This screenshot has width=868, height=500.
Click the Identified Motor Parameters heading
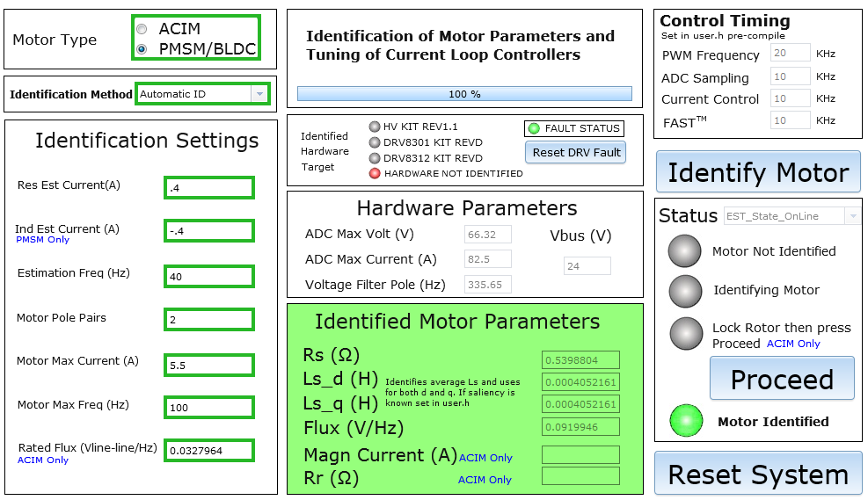tap(457, 322)
